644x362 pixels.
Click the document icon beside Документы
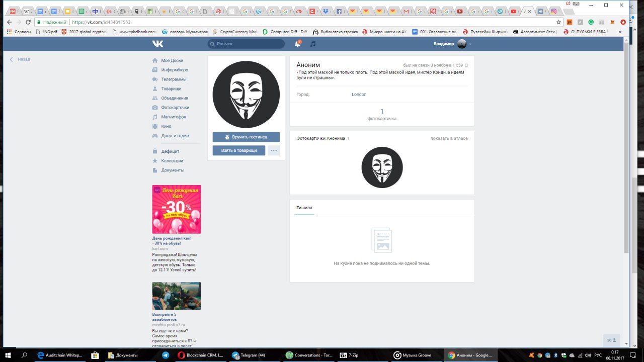point(155,170)
